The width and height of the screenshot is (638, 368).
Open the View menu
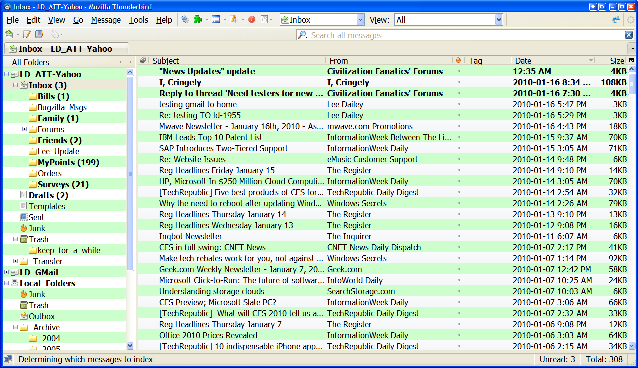tap(56, 20)
